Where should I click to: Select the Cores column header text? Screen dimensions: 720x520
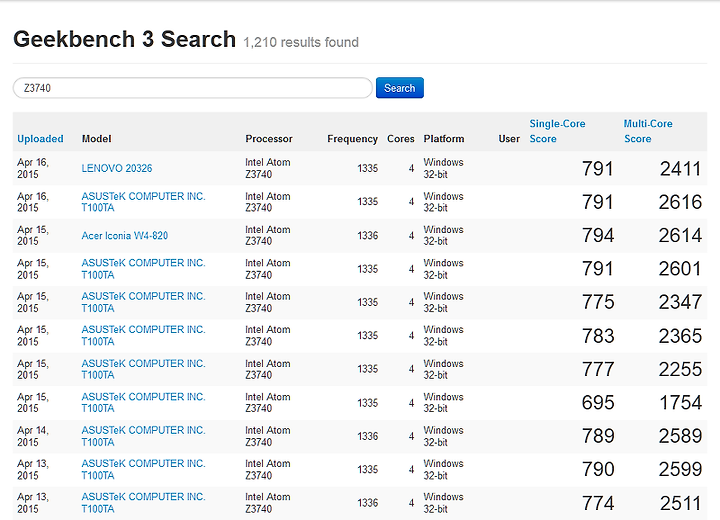point(400,139)
